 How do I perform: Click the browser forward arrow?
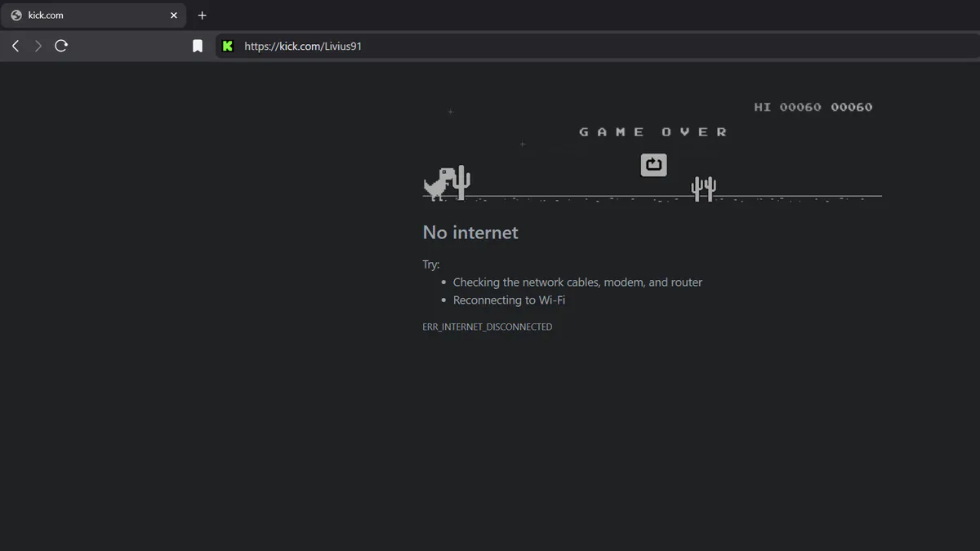(38, 46)
